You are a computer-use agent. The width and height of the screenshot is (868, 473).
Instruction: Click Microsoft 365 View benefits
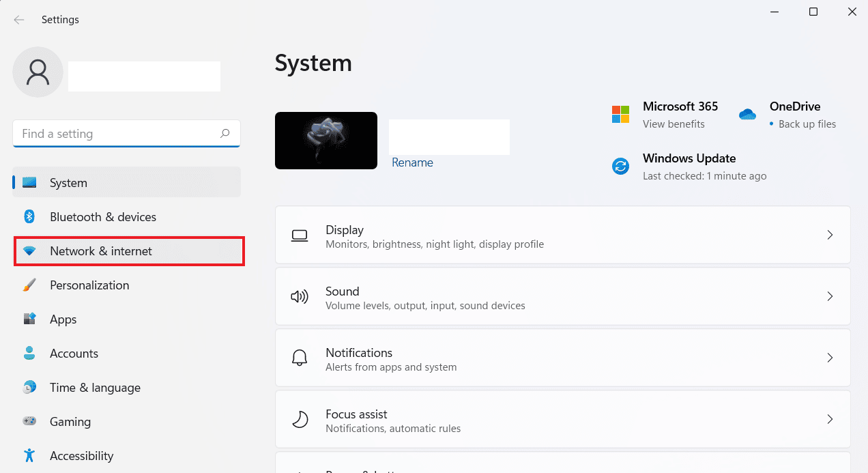674,124
